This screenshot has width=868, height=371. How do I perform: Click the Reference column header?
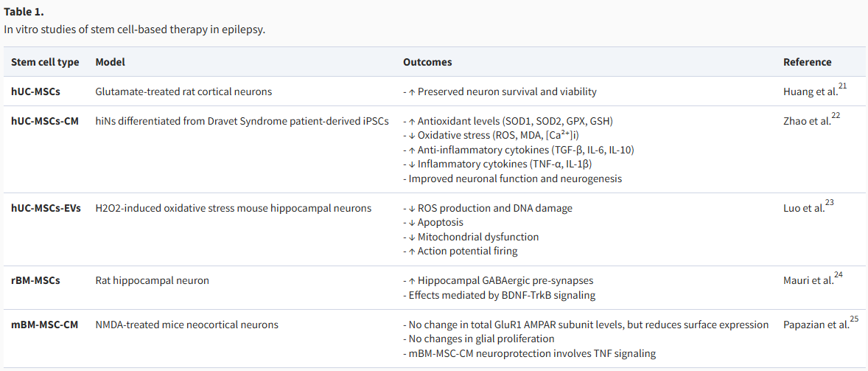[x=807, y=62]
